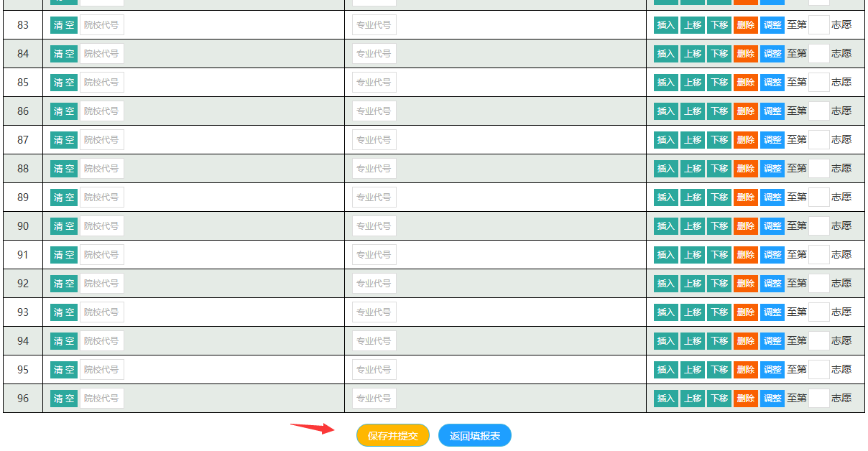868x451 pixels.
Task: Clear row 83 with 清空 button
Action: (x=64, y=25)
